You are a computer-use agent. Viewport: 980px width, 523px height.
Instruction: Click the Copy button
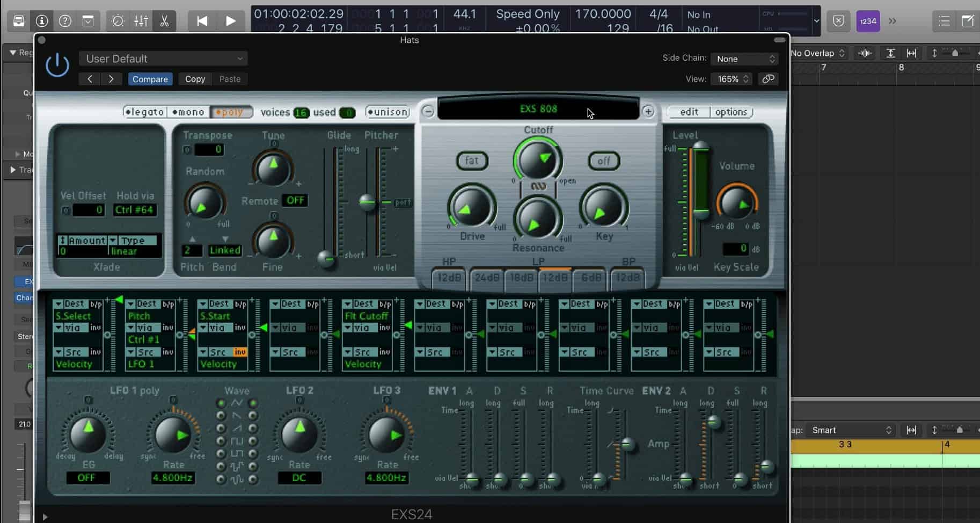pos(195,79)
